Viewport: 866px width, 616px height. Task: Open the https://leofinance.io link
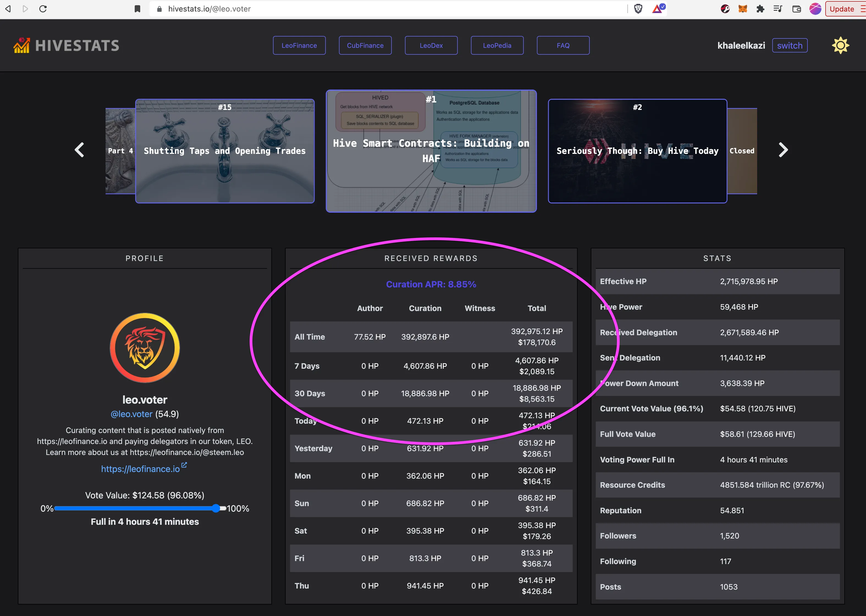coord(140,469)
